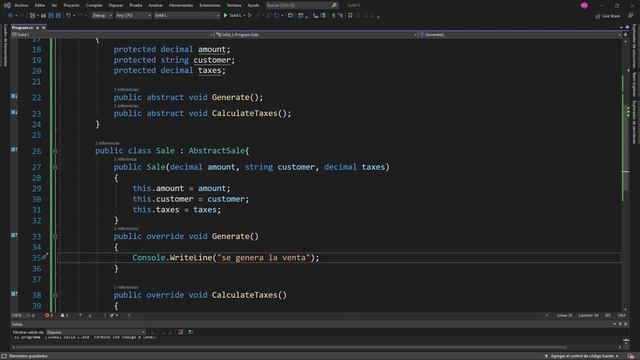Open the Any CPU platform dropdown

click(133, 16)
